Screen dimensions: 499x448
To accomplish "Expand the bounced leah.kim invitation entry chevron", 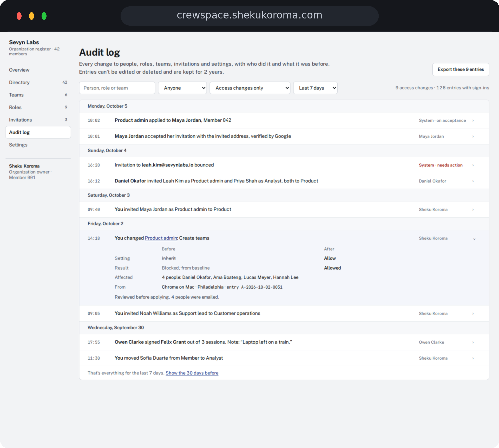I will coord(473,165).
